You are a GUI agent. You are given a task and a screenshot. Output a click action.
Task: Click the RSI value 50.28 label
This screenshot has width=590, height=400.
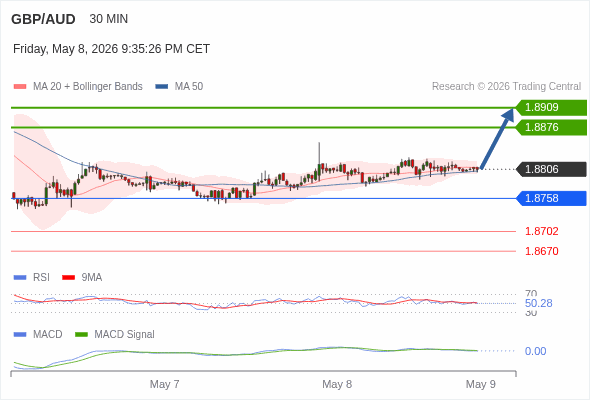tap(538, 303)
